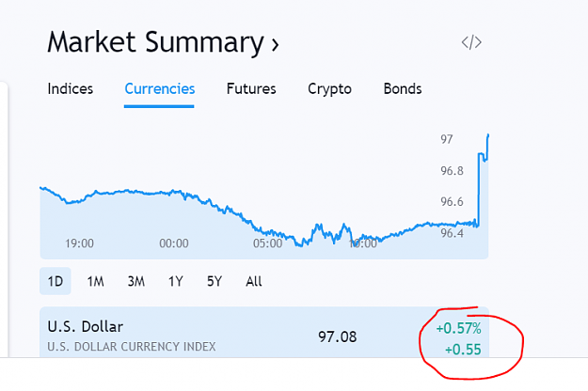Viewport: 588px width, 391px height.
Task: Click the +0.57% change value
Action: pos(458,328)
